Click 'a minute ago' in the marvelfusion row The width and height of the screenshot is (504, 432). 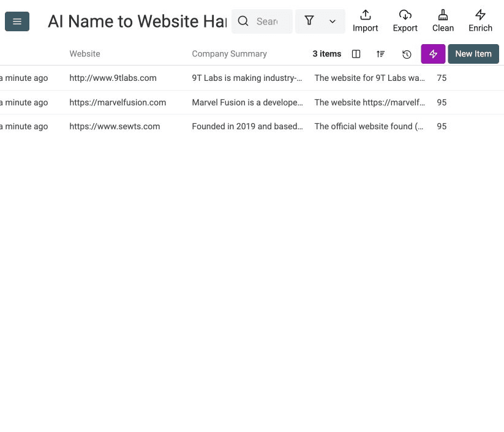point(24,102)
